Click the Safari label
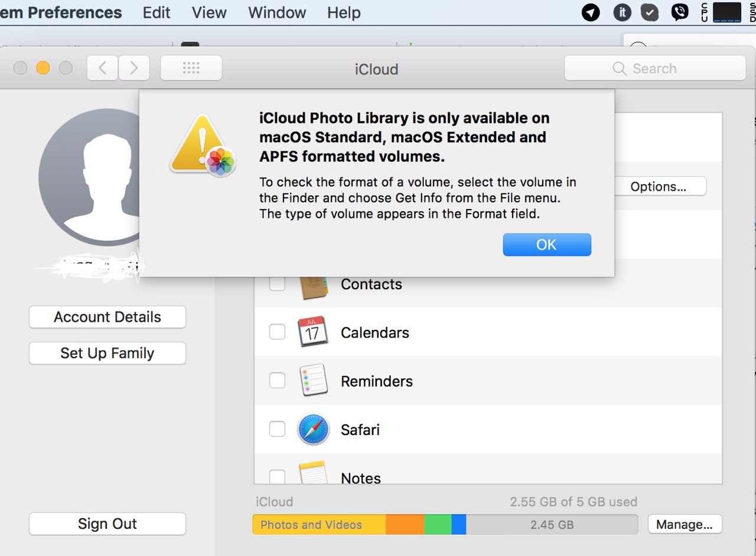The image size is (756, 556). pos(360,430)
